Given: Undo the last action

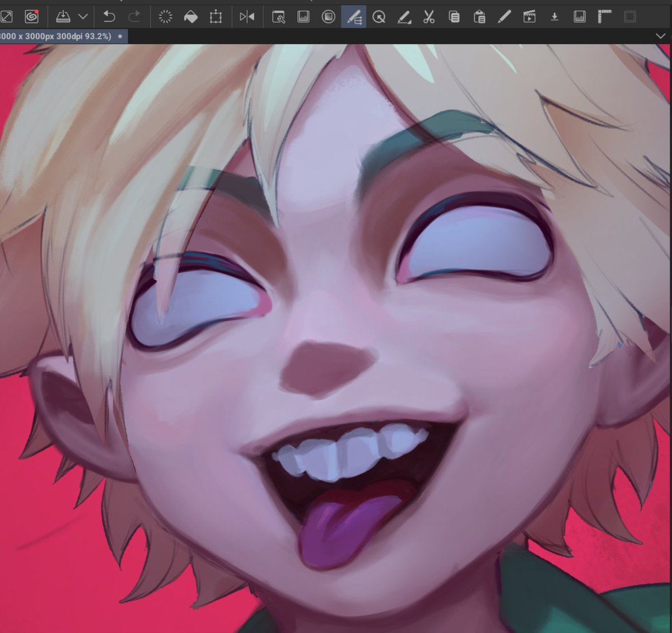Looking at the screenshot, I should [x=109, y=17].
